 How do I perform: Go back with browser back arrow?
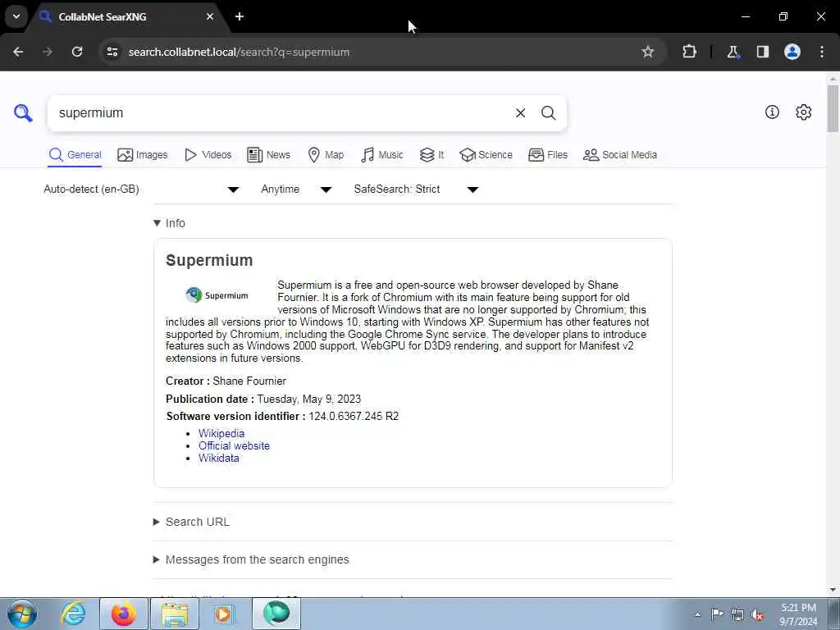pyautogui.click(x=18, y=52)
